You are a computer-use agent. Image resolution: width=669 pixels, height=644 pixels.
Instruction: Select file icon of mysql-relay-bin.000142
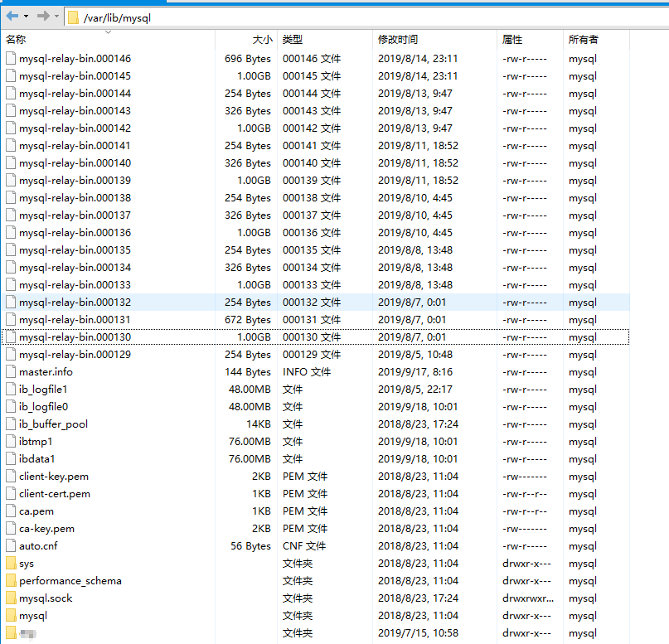[11, 128]
